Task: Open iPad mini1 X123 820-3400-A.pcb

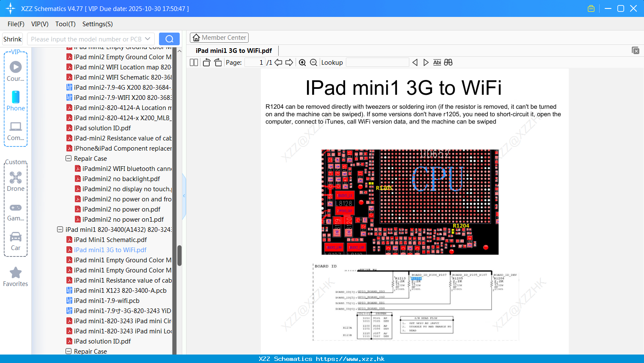Action: click(x=120, y=291)
